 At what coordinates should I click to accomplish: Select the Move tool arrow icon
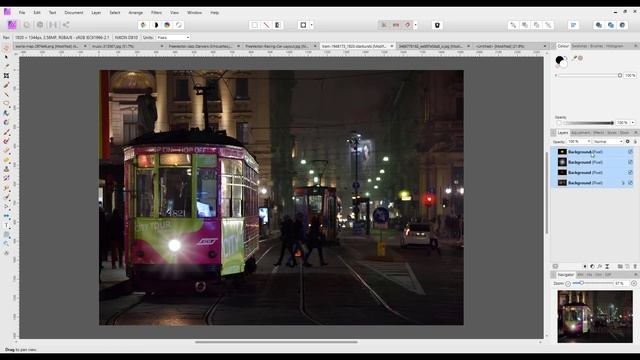tap(6, 57)
